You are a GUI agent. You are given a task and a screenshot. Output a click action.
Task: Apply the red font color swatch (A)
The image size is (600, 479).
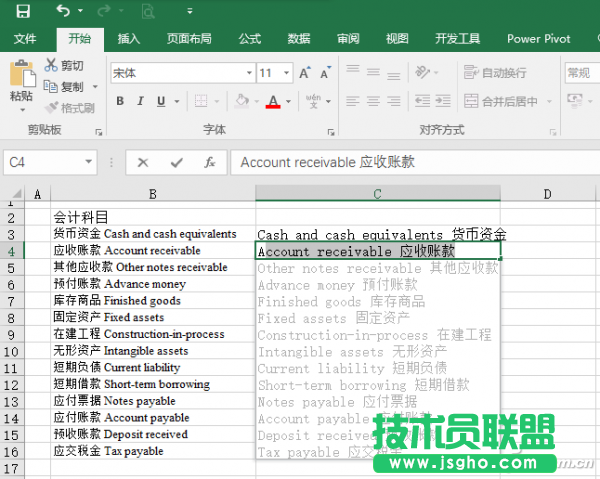point(273,101)
